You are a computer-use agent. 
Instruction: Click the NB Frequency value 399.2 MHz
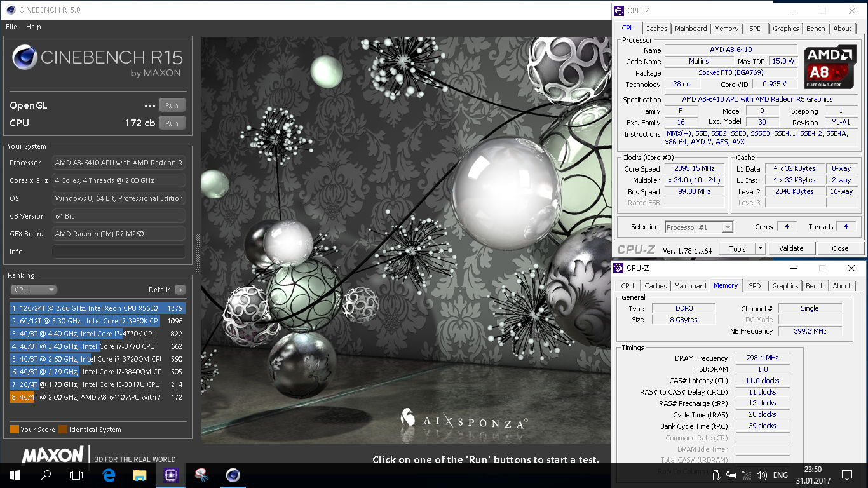[810, 331]
